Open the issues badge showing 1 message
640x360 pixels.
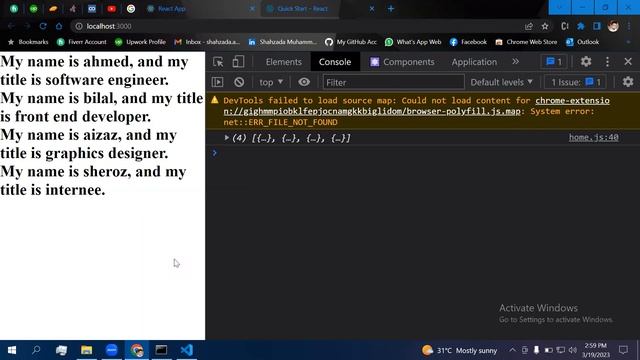(x=554, y=62)
